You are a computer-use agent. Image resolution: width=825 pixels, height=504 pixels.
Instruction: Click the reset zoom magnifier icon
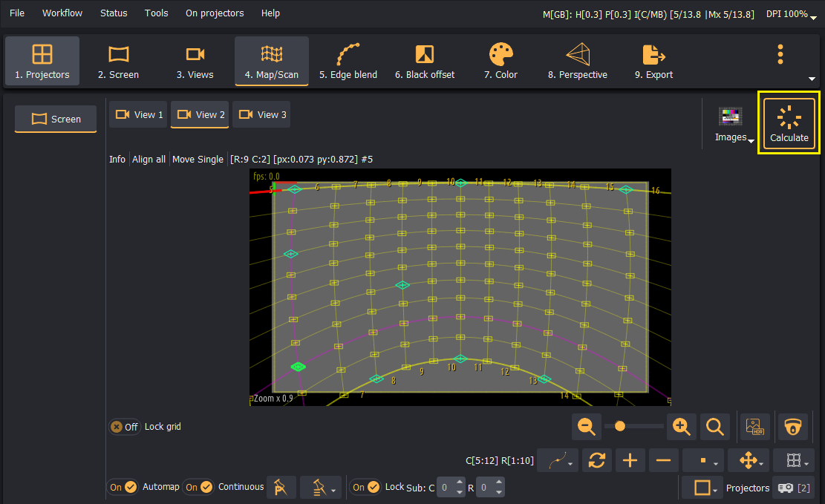[715, 427]
